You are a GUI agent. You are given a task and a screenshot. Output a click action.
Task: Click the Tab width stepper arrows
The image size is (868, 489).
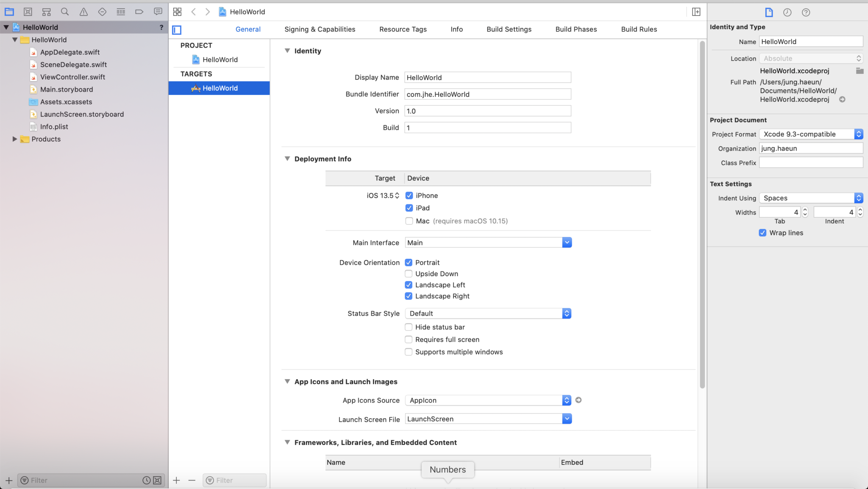coord(805,212)
